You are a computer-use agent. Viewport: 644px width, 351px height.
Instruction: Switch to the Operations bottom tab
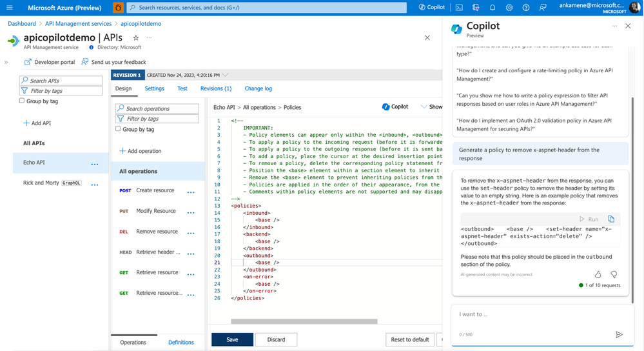tap(133, 343)
